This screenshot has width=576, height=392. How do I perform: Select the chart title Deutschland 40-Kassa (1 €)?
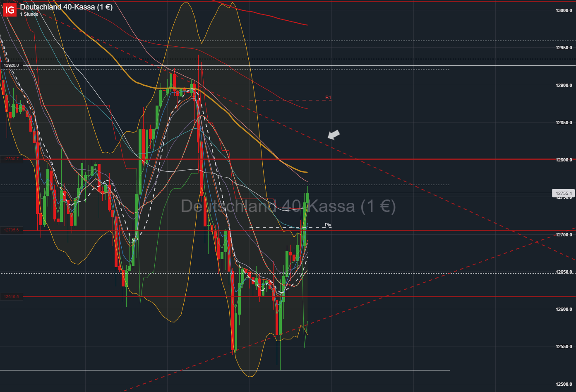pos(66,7)
